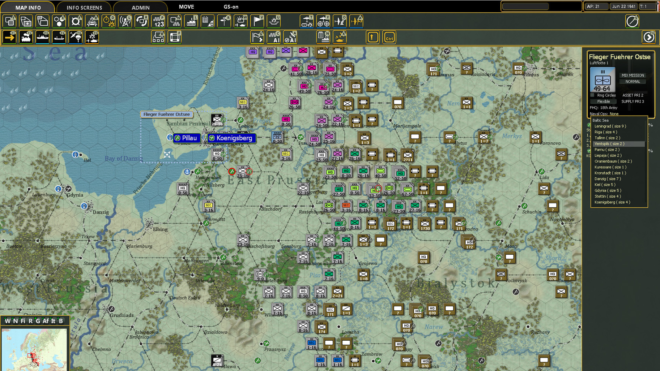Screen dimensions: 660x371
Task: Click the 123 numbers toolbar icon
Action: pos(158,21)
